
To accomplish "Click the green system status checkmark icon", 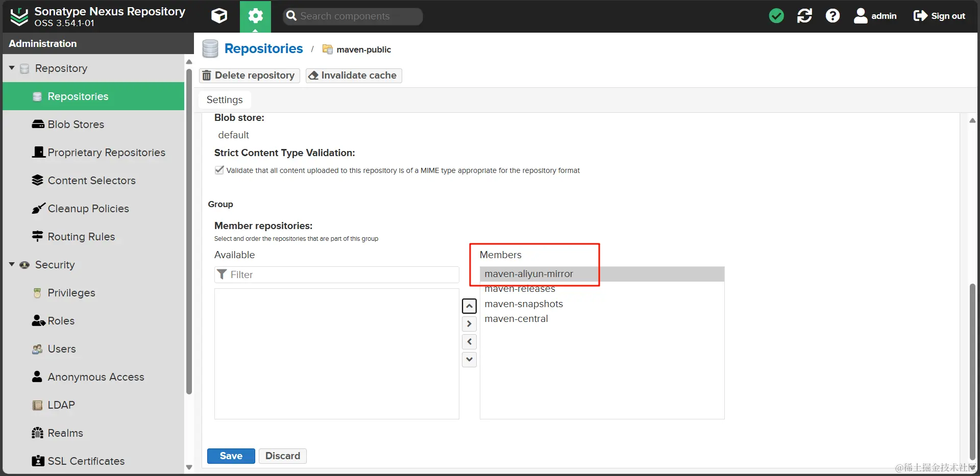I will tap(776, 16).
